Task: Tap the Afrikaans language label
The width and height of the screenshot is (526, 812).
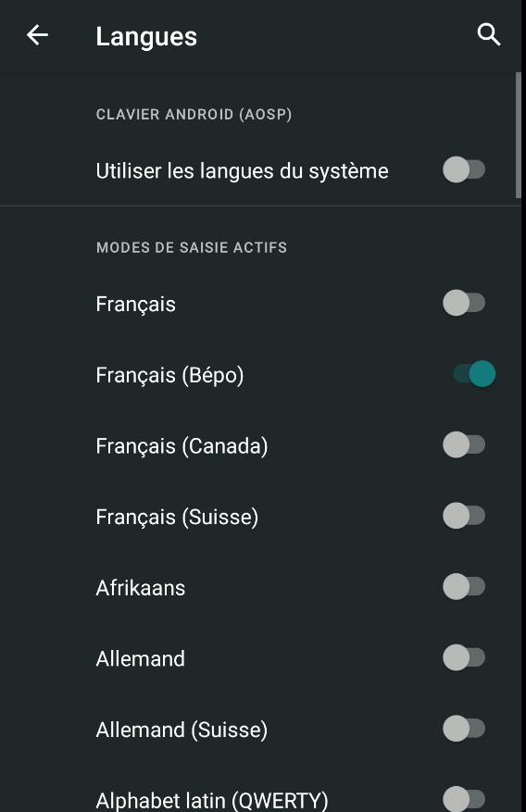Action: click(141, 588)
